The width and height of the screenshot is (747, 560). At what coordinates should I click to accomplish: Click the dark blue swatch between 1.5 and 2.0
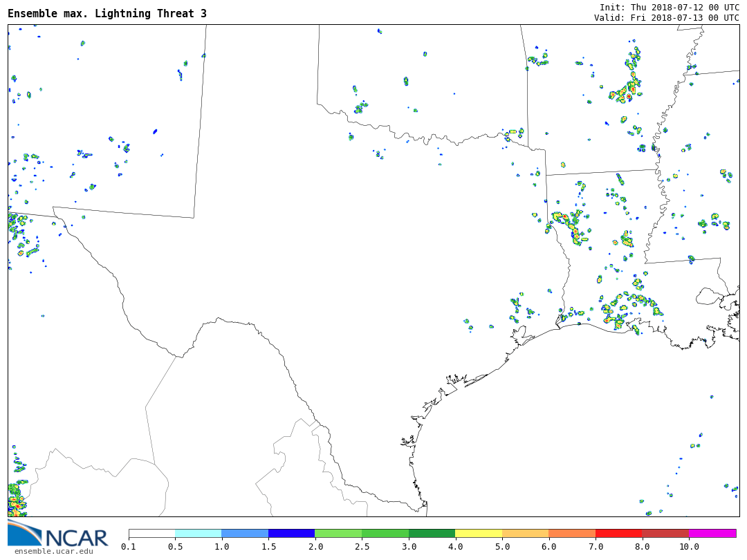coord(292,534)
